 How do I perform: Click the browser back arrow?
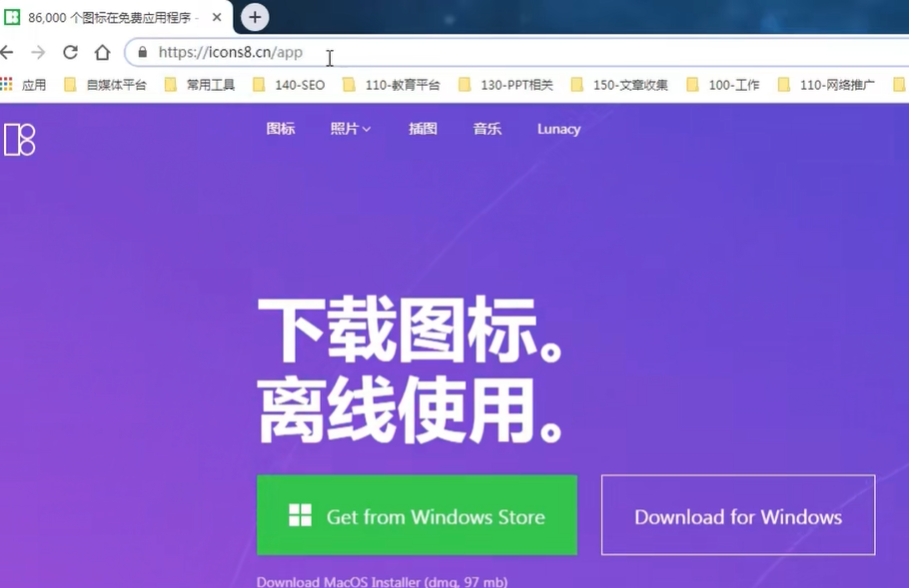pyautogui.click(x=6, y=52)
